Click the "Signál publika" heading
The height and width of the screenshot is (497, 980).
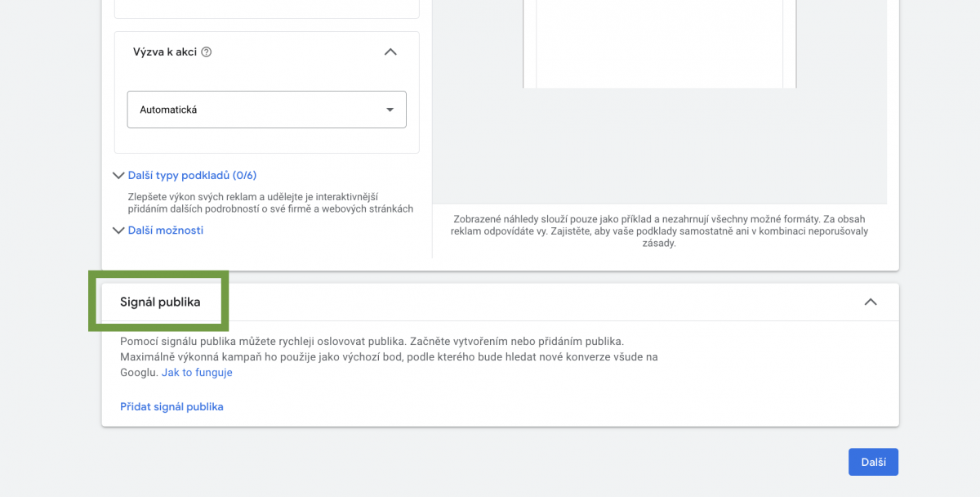click(159, 301)
